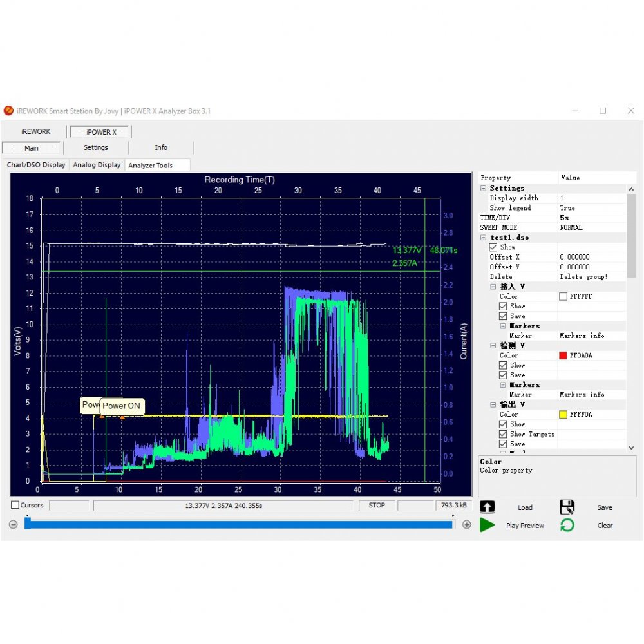Collapse Markers under 检测 V
The width and height of the screenshot is (644, 644).
[503, 385]
